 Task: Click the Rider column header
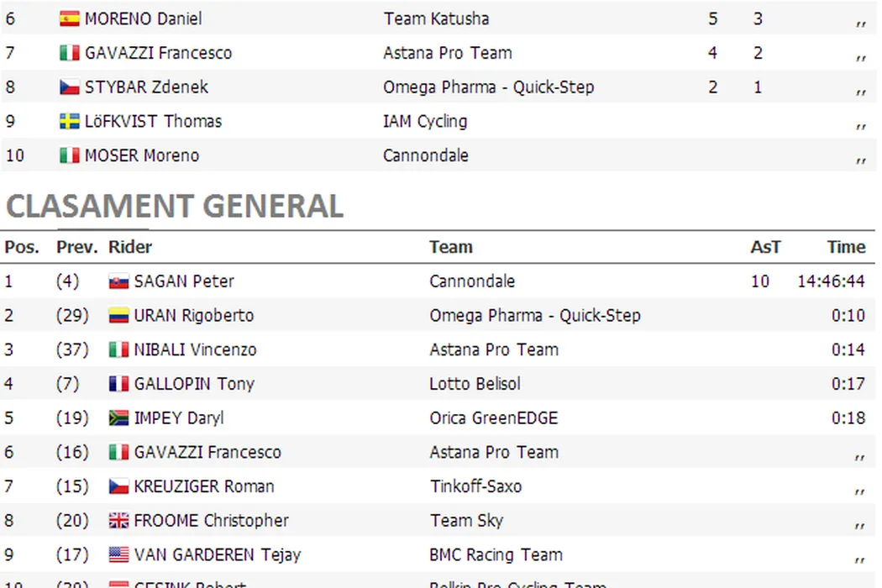[x=130, y=247]
